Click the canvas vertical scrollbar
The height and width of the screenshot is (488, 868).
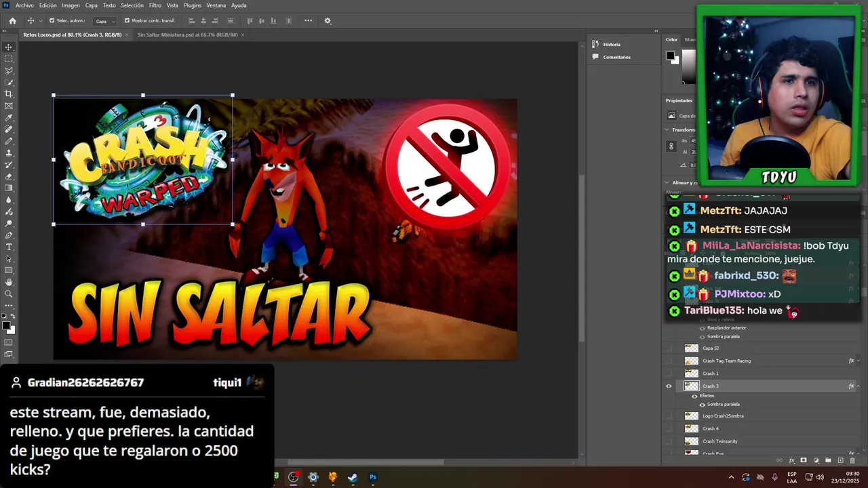[581, 258]
